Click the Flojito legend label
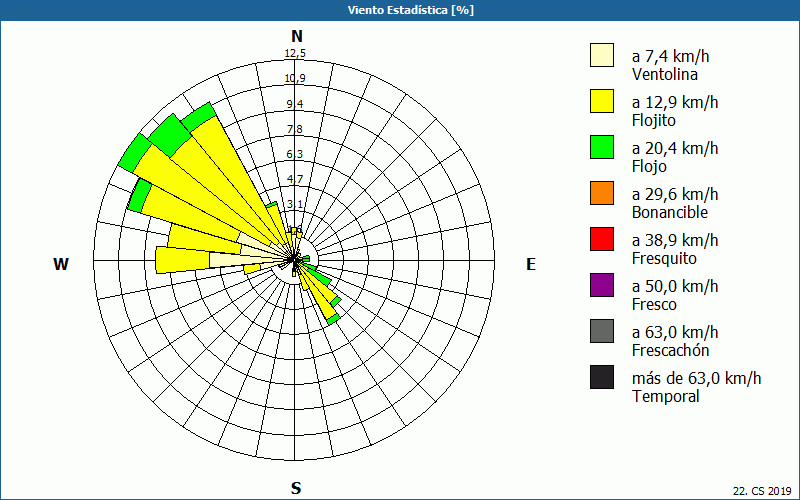Image resolution: width=800 pixels, height=500 pixels. [654, 120]
